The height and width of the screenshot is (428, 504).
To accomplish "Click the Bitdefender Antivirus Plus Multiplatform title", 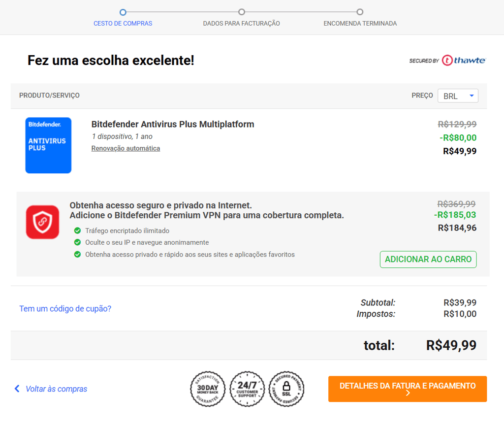I will tap(173, 124).
